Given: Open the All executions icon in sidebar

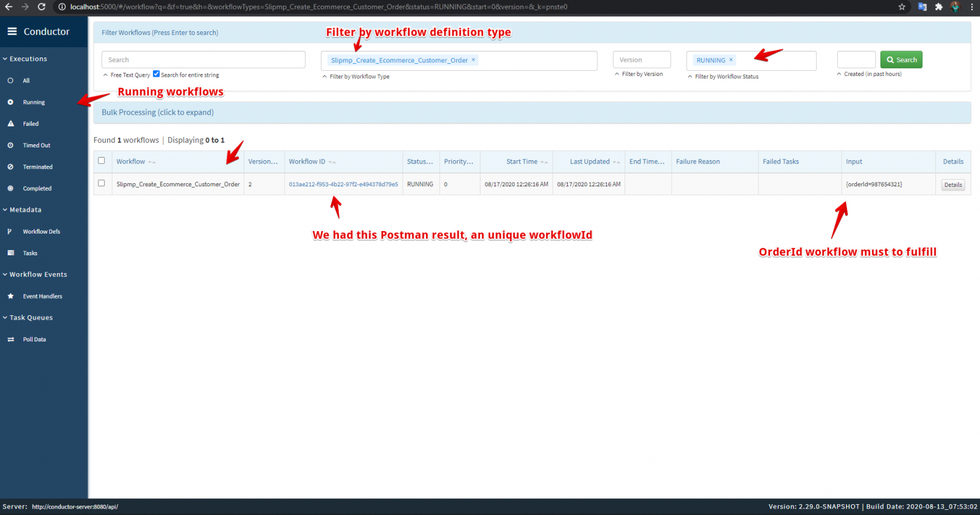Looking at the screenshot, I should (x=10, y=80).
